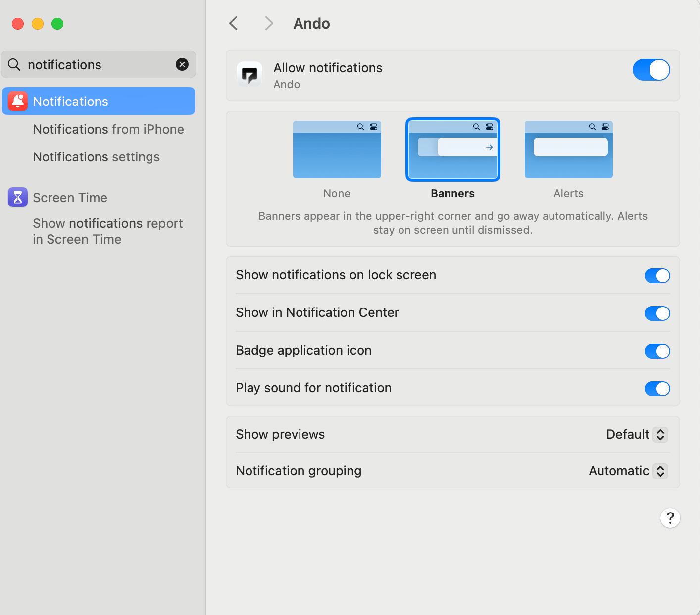The width and height of the screenshot is (700, 615).
Task: Click in the notifications search field
Action: coord(99,64)
